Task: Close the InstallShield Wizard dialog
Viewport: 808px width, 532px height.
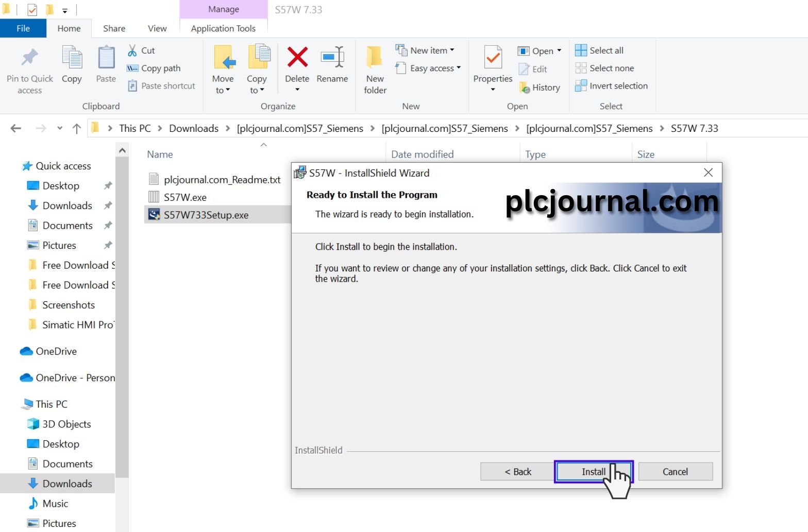Action: pyautogui.click(x=709, y=173)
